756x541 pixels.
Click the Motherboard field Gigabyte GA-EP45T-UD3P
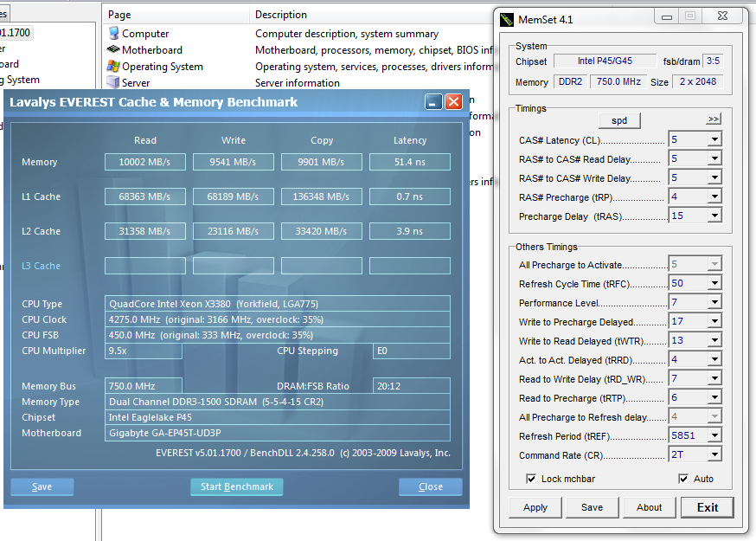tap(278, 433)
